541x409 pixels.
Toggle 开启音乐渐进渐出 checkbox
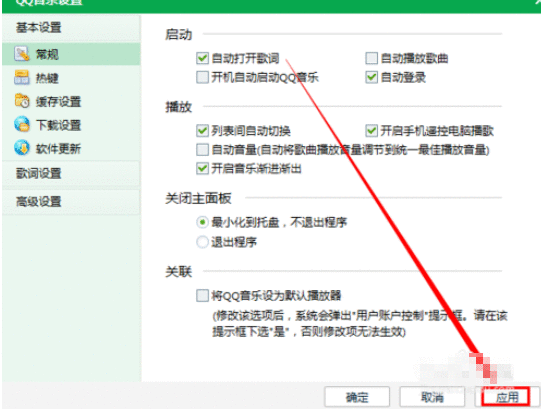pos(202,168)
